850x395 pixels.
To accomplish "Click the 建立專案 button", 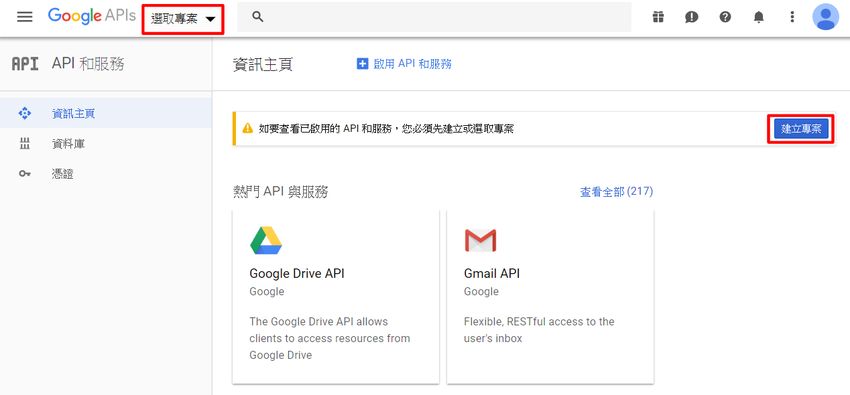I will (801, 129).
